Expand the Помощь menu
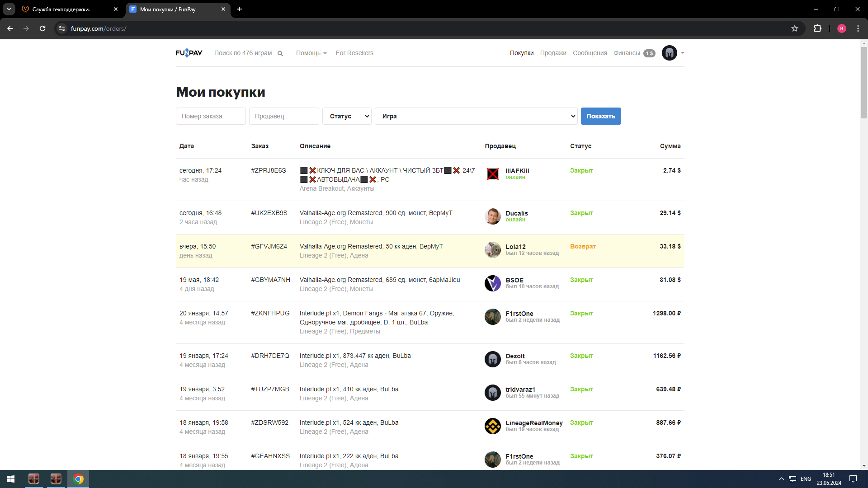Screen dimensions: 868x488 311,53
